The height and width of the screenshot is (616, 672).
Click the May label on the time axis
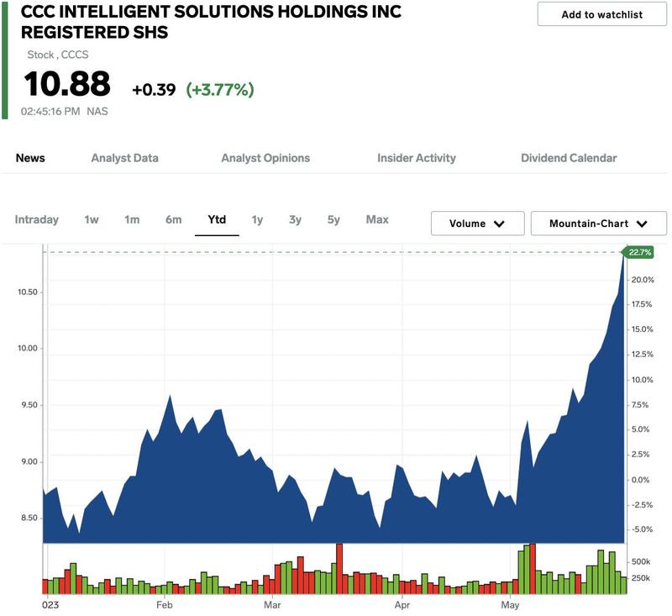coord(510,605)
